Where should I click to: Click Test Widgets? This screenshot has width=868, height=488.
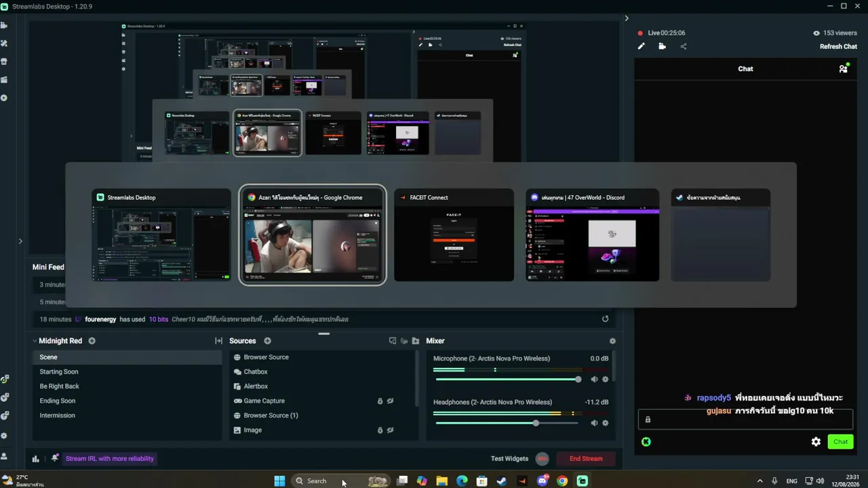tap(509, 459)
